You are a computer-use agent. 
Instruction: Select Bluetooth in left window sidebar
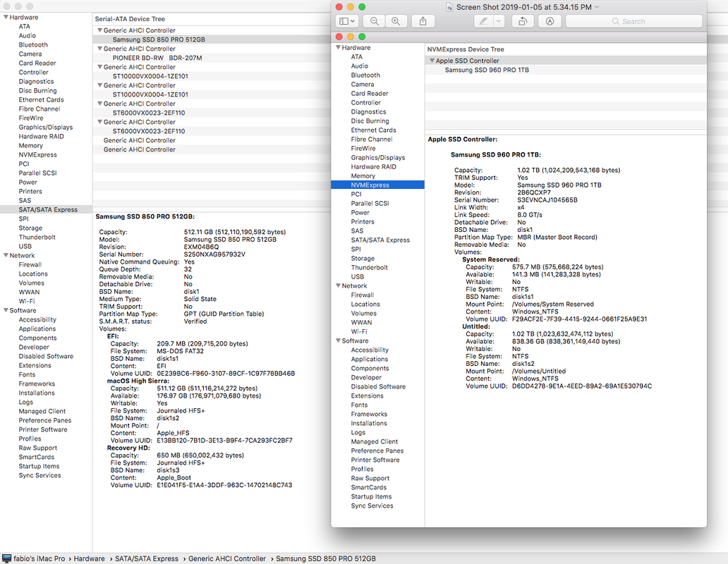33,45
